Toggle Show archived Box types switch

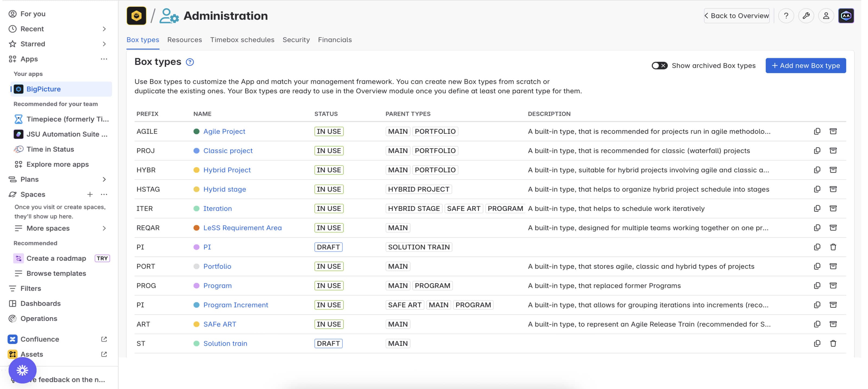pyautogui.click(x=659, y=66)
